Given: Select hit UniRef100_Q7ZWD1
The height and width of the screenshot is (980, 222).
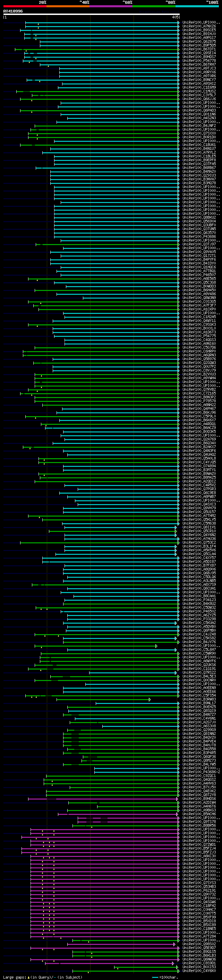Looking at the screenshot, I should click(x=199, y=844).
